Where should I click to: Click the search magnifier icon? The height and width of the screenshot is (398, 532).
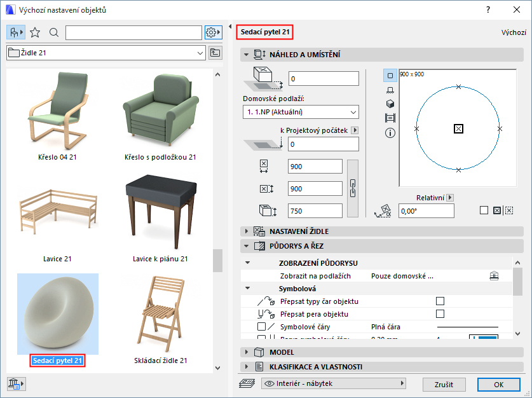pyautogui.click(x=54, y=32)
